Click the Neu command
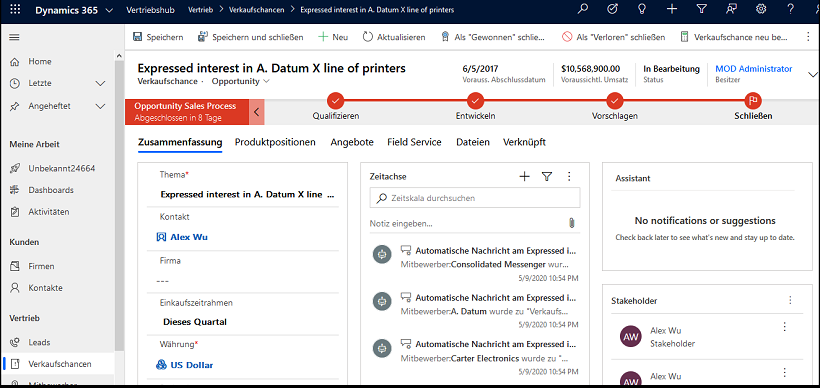 pos(333,37)
